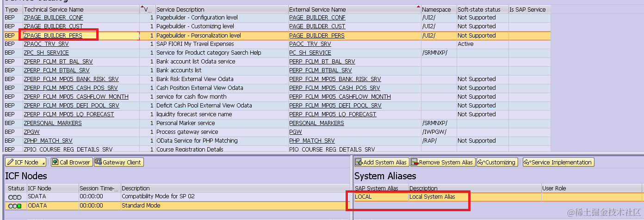Select 'Process gateway service' description
The height and width of the screenshot is (220, 644).
click(222, 132)
